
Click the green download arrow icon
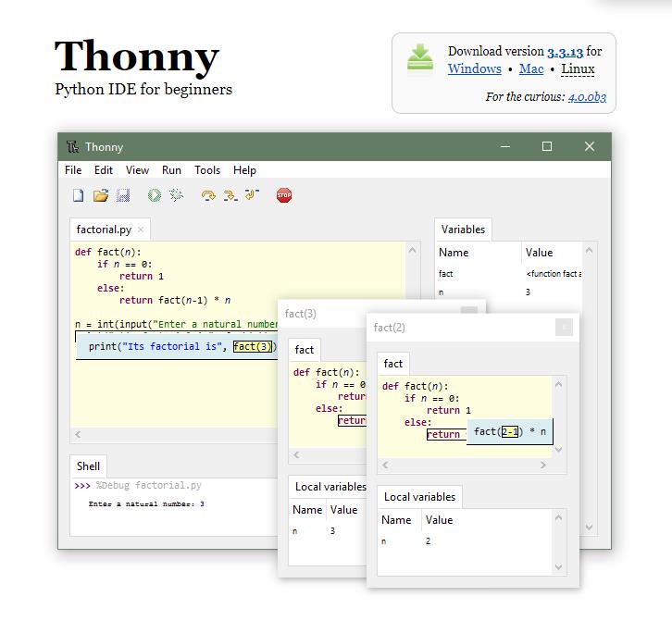click(x=420, y=57)
